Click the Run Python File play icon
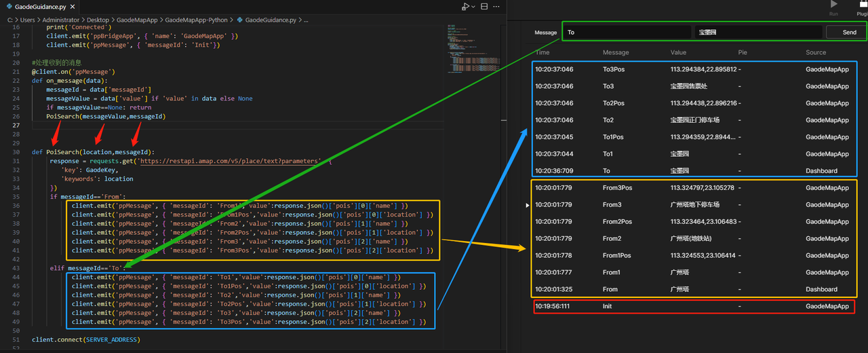This screenshot has width=868, height=353. click(x=465, y=6)
